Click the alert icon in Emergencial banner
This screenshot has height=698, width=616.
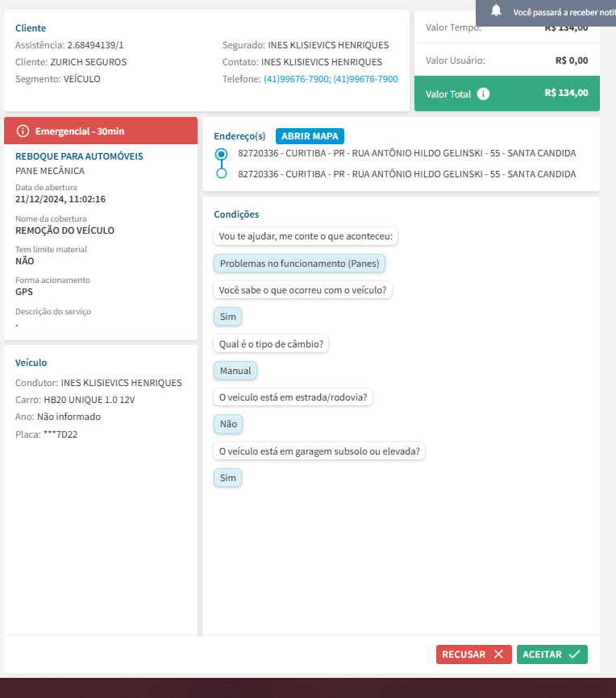(23, 131)
